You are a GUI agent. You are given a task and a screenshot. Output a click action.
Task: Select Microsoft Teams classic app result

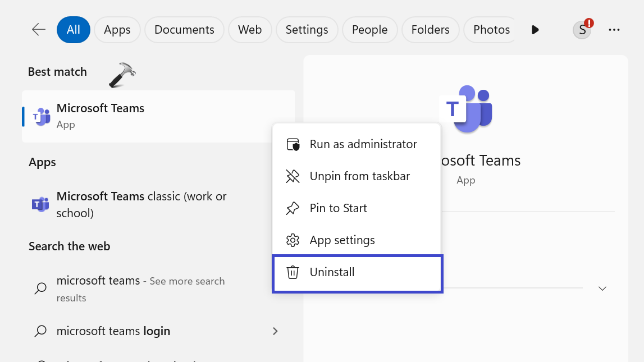140,205
